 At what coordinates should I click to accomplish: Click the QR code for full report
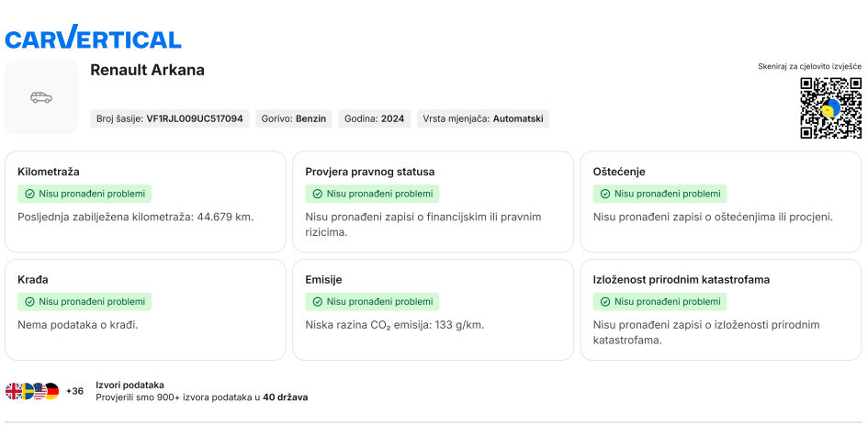coord(830,108)
